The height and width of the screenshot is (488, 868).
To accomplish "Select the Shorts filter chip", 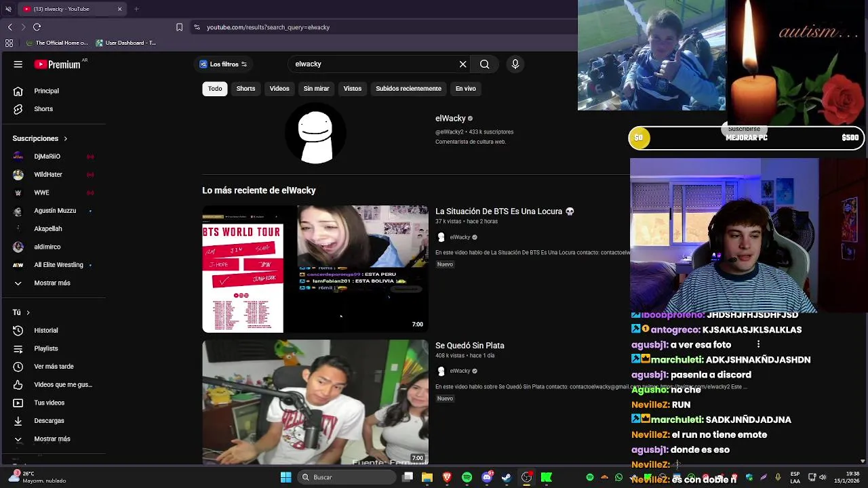I will [245, 89].
